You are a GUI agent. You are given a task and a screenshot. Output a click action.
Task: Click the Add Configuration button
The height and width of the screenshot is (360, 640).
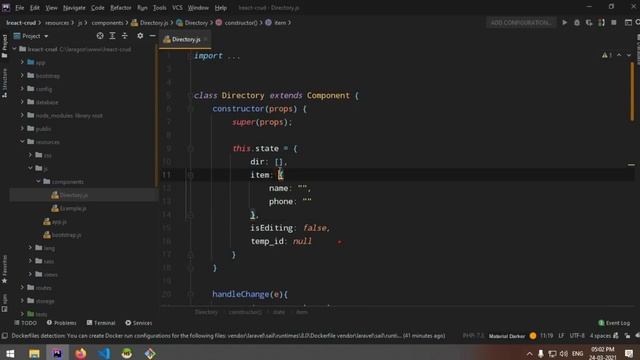coord(520,23)
